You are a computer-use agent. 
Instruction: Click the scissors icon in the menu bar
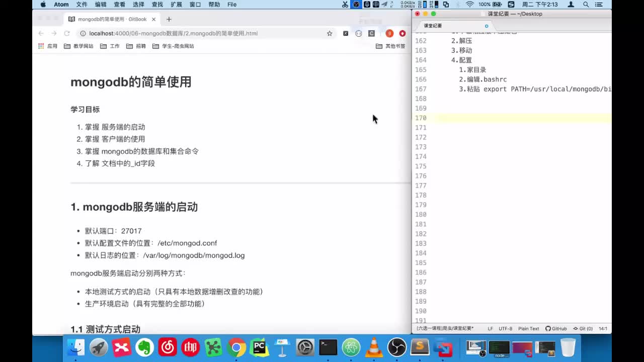(x=345, y=5)
